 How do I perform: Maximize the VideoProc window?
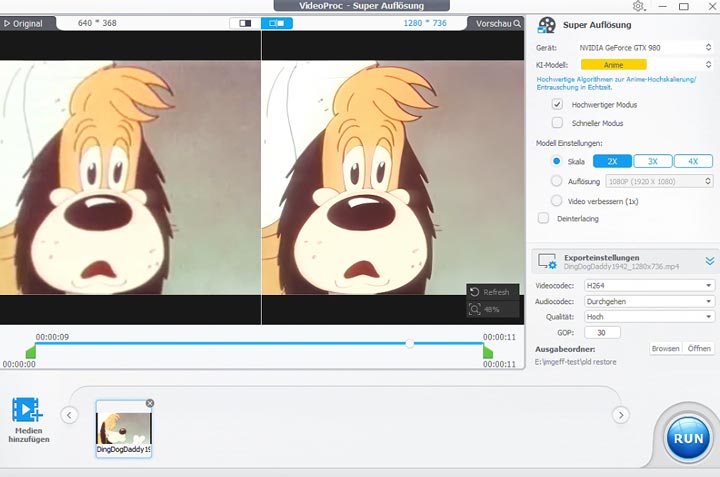[x=684, y=6]
